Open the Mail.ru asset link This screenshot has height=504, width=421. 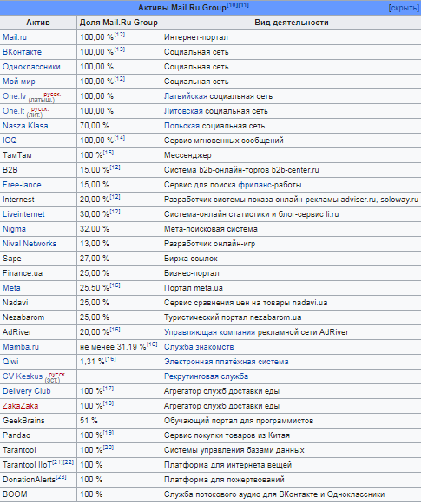point(15,37)
